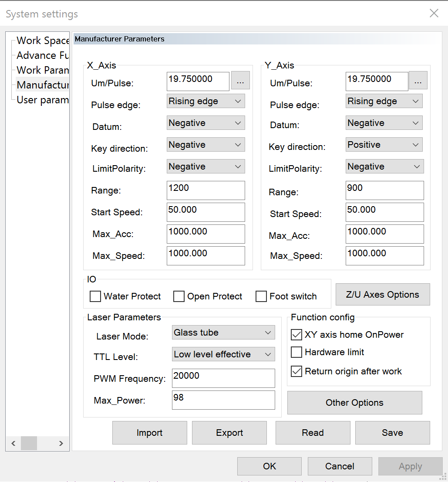Enable the Hardware limit option
Image resolution: width=448 pixels, height=482 pixels.
pyautogui.click(x=296, y=352)
